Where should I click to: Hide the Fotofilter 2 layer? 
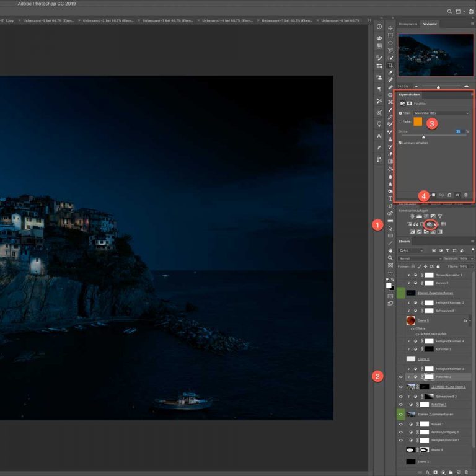[401, 377]
